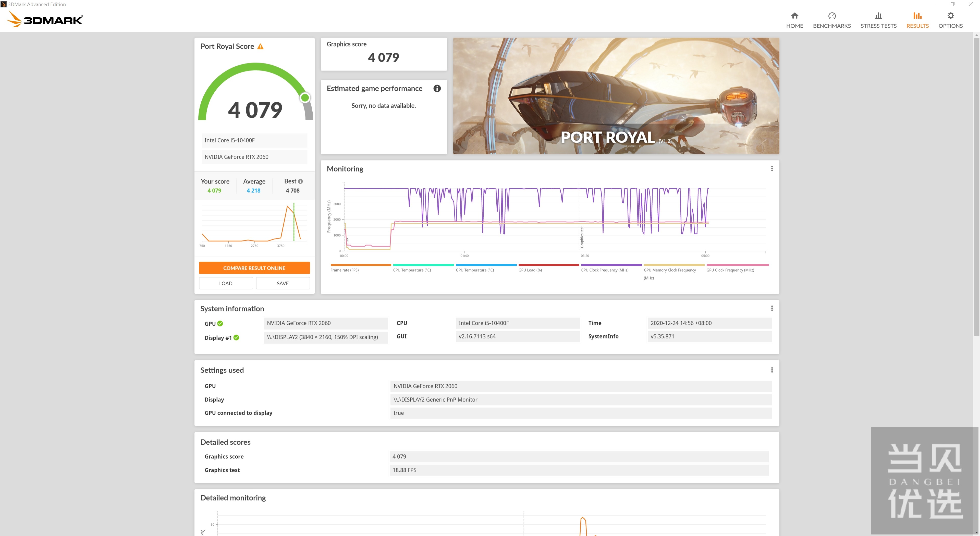Screen dimensions: 980x536
Task: Minimize the 3DMark window
Action: (935, 4)
